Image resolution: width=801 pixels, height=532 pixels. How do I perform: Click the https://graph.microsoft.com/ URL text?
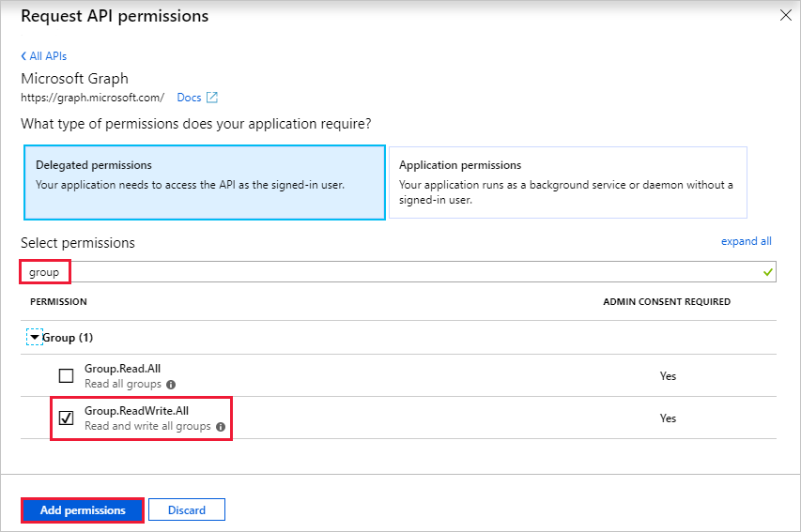(x=92, y=98)
